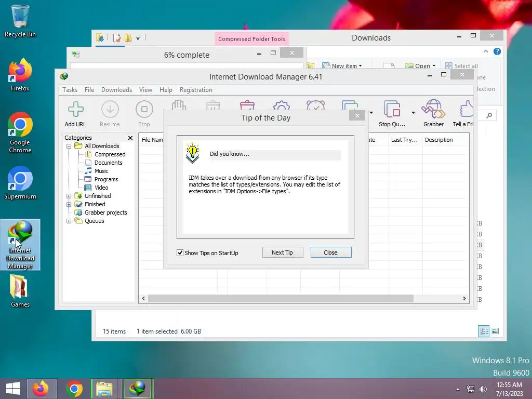The image size is (532, 399).
Task: Click the Help icon in Downloads window
Action: (x=497, y=51)
